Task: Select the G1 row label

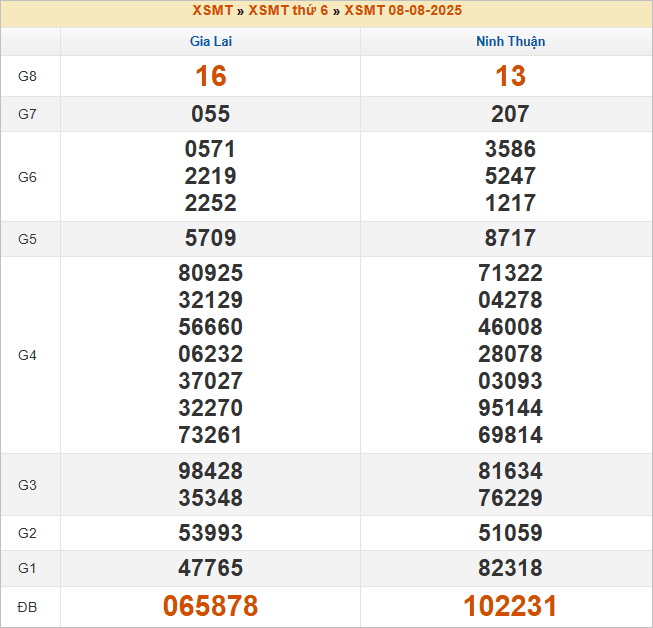Action: [27, 568]
